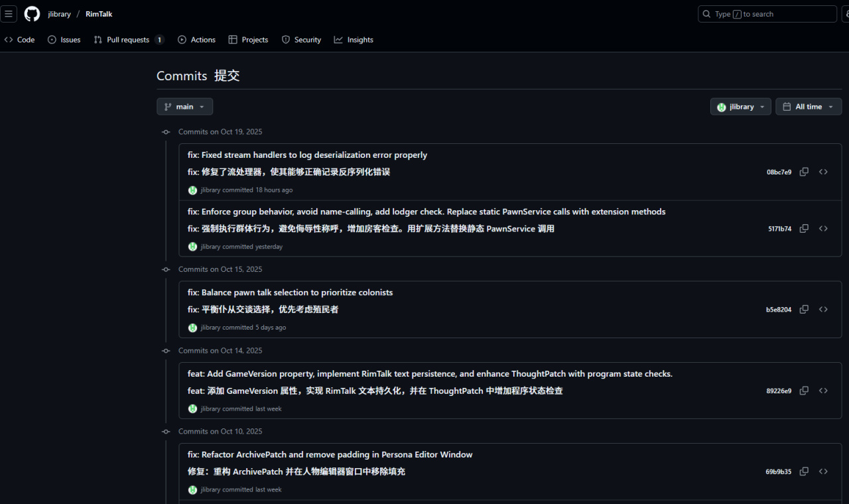Copy full SHA for commit 89226e9
Screen dimensions: 849x504
click(x=804, y=391)
